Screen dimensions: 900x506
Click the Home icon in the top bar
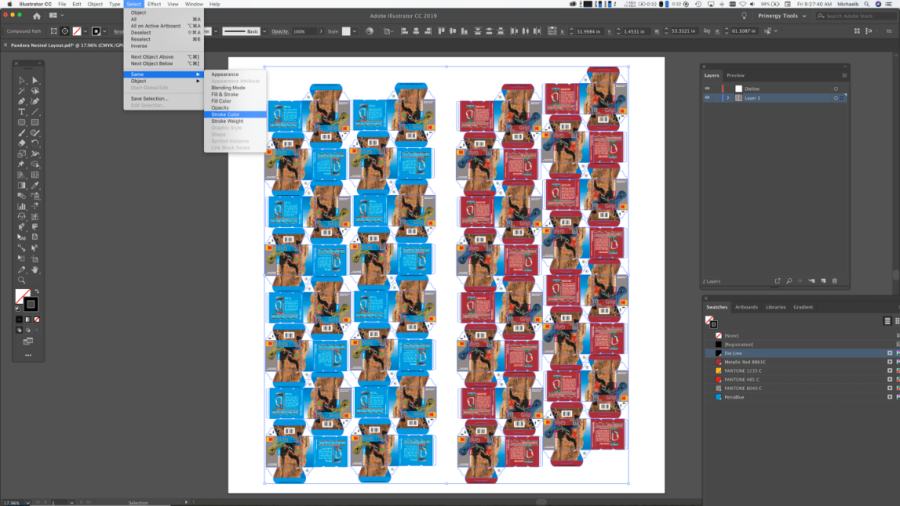tap(37, 16)
